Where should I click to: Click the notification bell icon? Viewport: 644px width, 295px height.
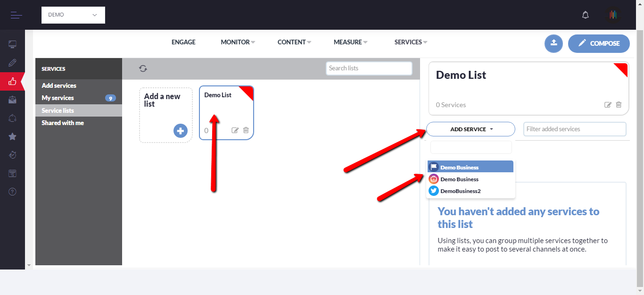point(585,15)
